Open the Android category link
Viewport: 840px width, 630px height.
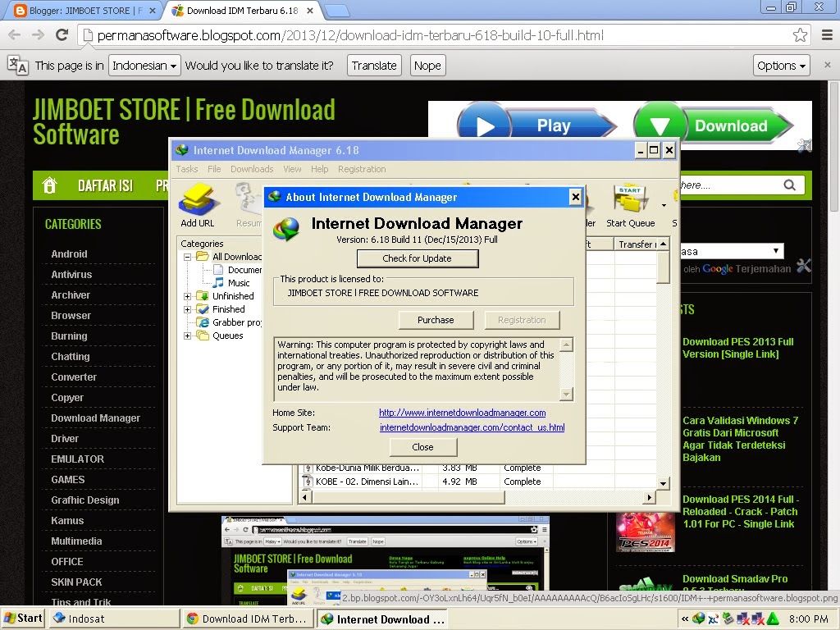click(69, 254)
